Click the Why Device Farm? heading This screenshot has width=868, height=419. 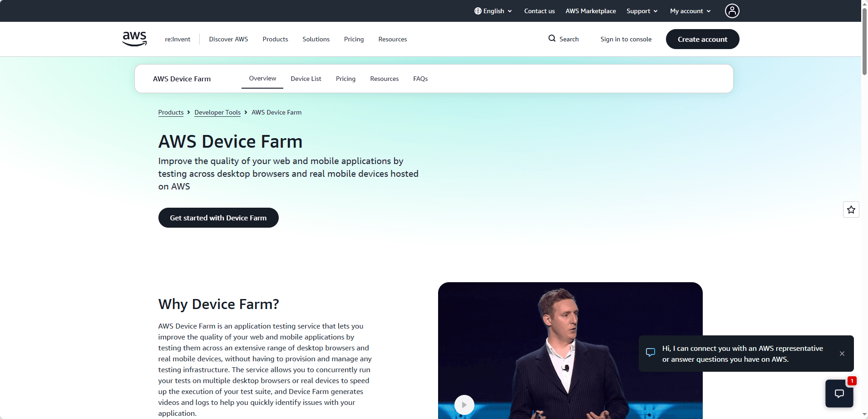tap(218, 304)
